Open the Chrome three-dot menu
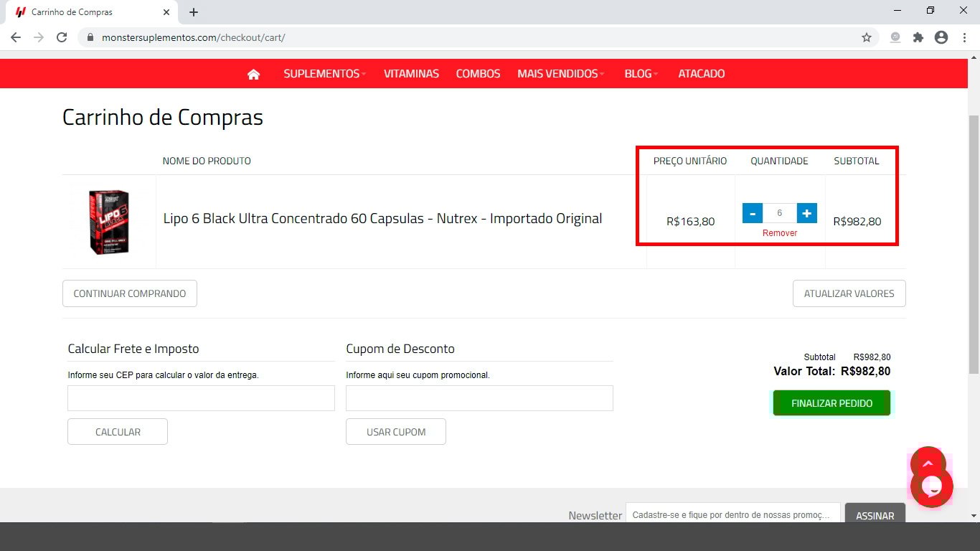 click(964, 37)
